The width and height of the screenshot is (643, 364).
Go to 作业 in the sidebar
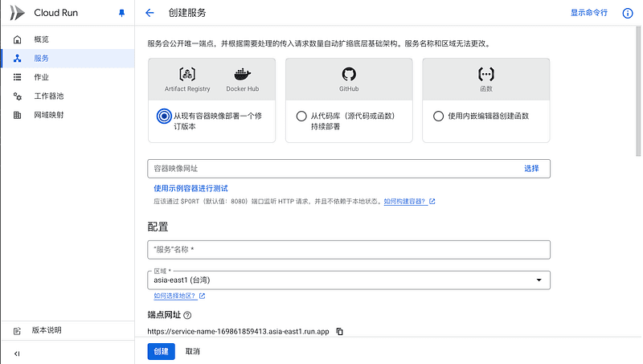[42, 77]
